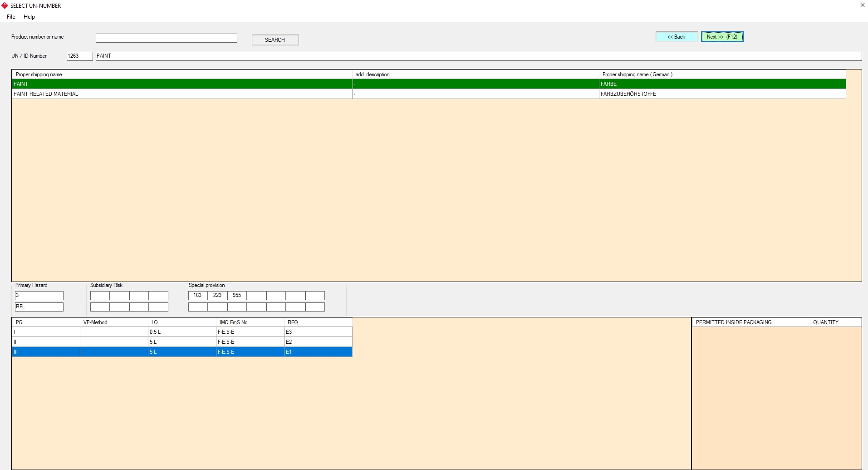Viewport: 868px width, 470px height.
Task: Select the PAINT shipping name row
Action: point(181,84)
